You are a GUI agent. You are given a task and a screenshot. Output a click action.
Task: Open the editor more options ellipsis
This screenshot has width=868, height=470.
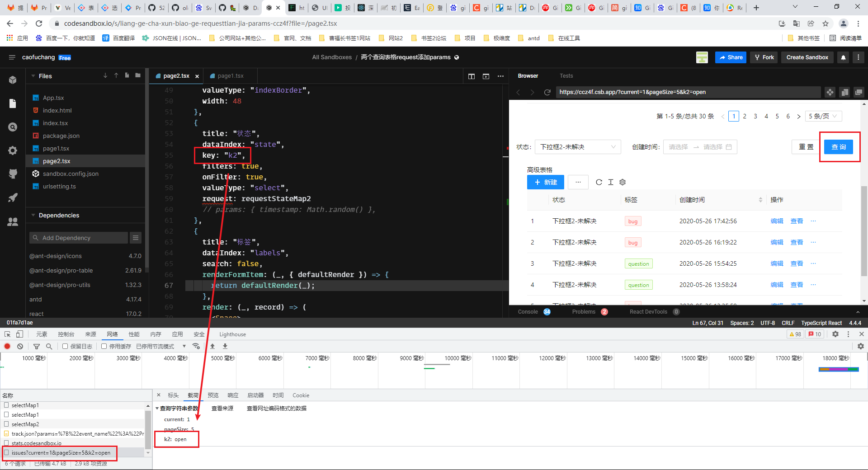tap(500, 76)
